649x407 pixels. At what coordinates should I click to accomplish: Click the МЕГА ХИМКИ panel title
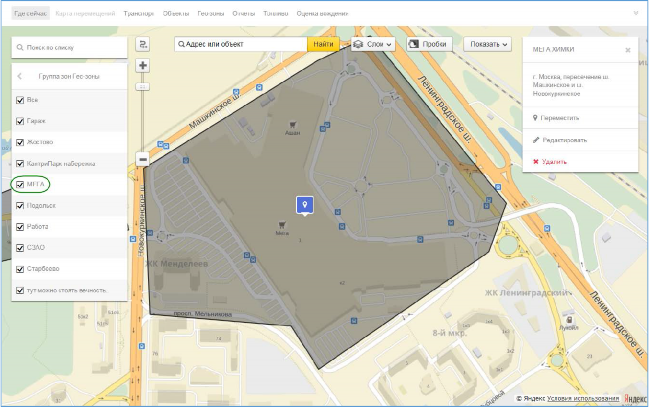pyautogui.click(x=553, y=49)
